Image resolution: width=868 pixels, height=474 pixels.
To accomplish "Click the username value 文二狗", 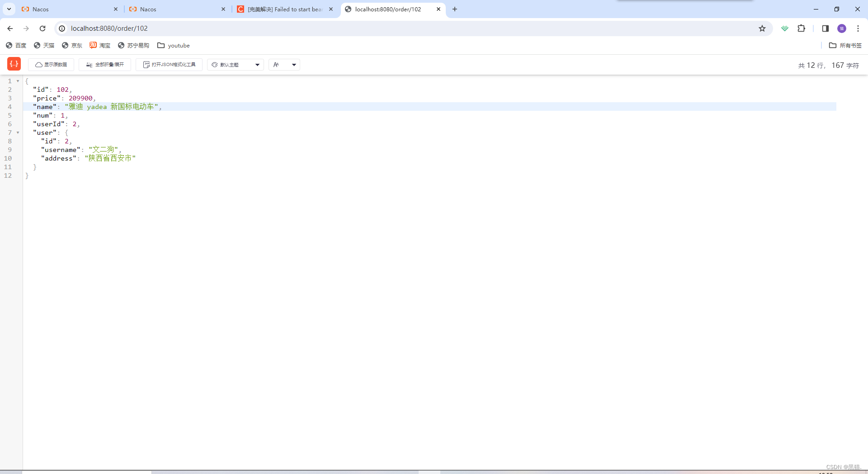I will click(104, 150).
